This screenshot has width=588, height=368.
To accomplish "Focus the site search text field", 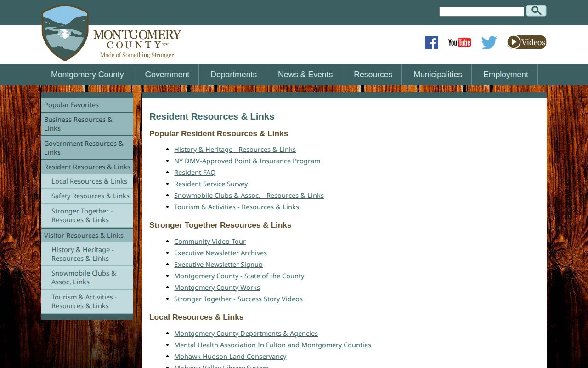I will [481, 11].
